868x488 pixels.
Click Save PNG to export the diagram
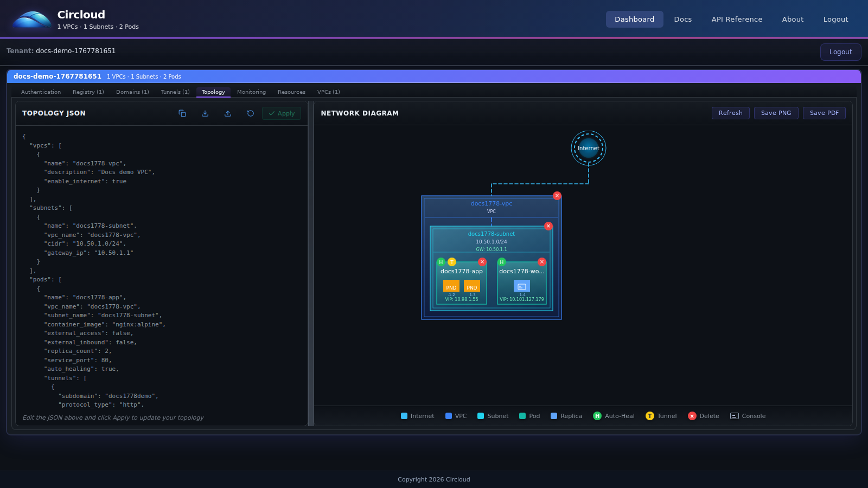(776, 113)
